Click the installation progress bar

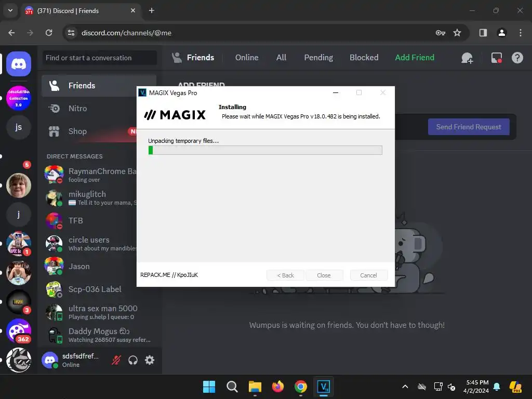[x=265, y=150]
